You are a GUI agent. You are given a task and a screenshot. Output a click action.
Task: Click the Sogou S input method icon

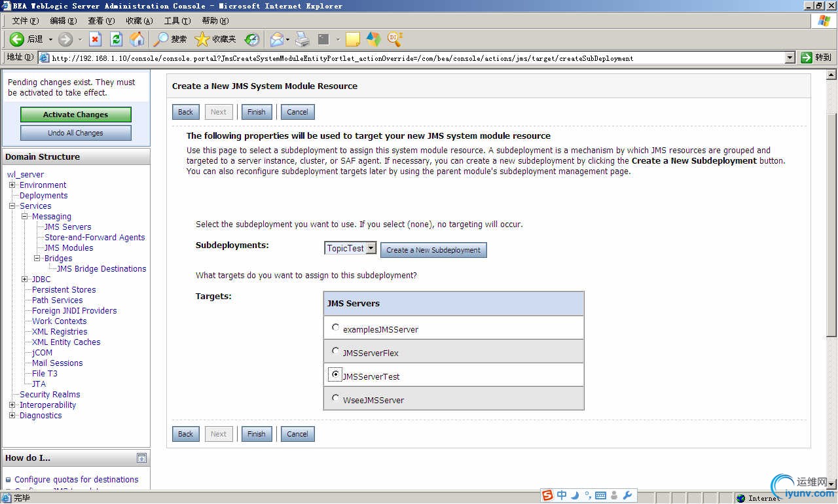click(548, 495)
